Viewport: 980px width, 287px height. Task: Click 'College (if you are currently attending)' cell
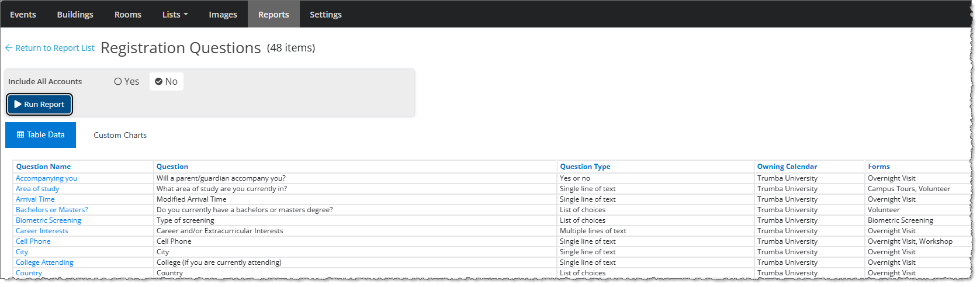tap(219, 262)
